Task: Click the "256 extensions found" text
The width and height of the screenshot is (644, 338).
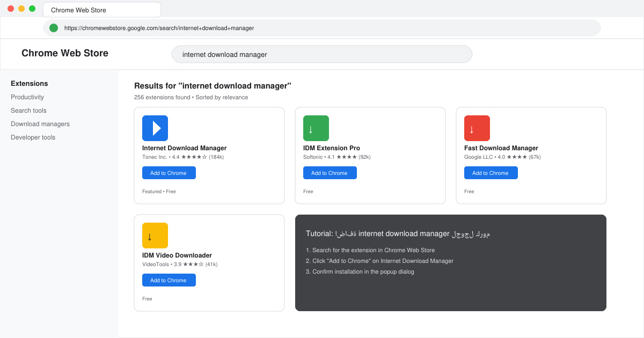Action: pos(162,98)
